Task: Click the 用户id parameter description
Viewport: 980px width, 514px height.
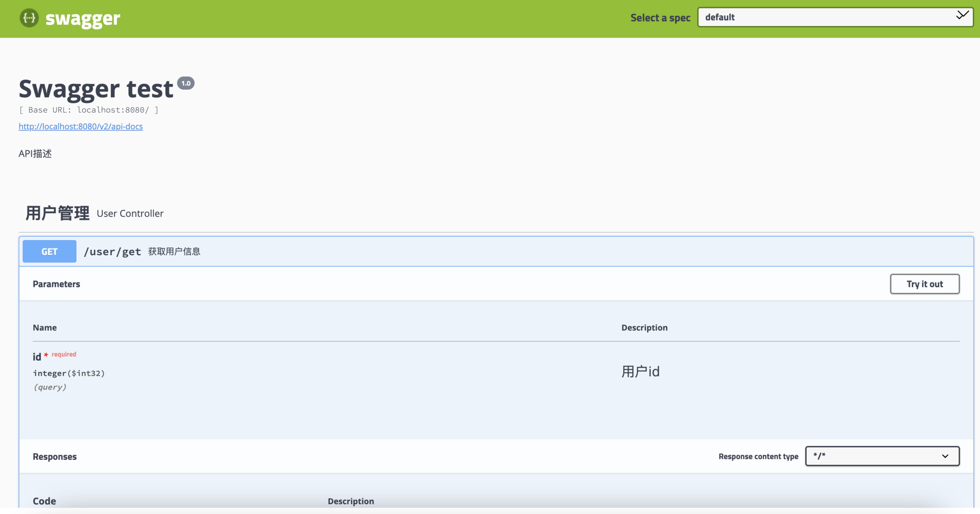Action: point(640,371)
